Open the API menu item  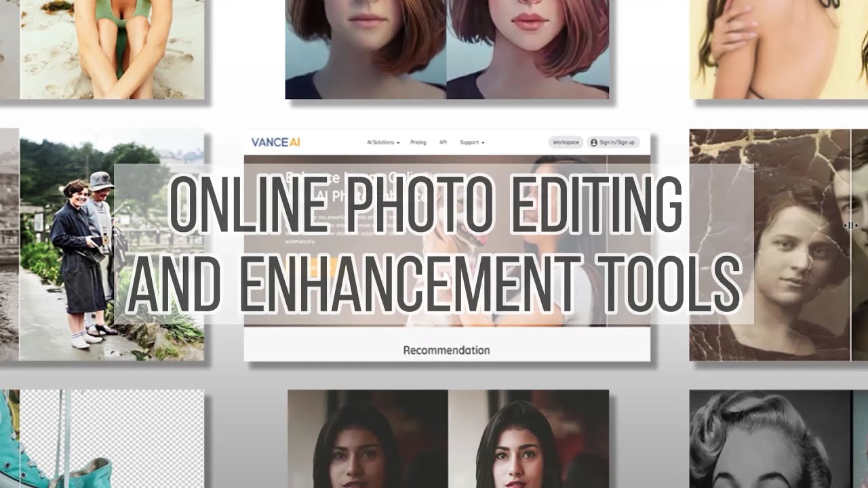click(443, 142)
